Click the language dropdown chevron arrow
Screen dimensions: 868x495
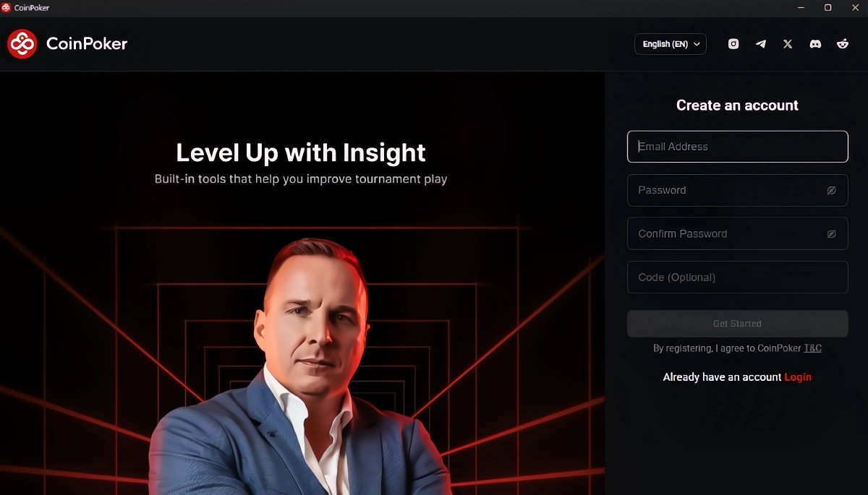point(697,44)
